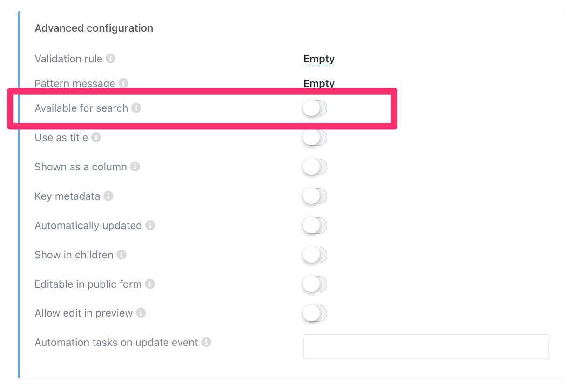Viewport: 579px width, 392px height.
Task: Click info icon next to Show in children
Action: (121, 255)
